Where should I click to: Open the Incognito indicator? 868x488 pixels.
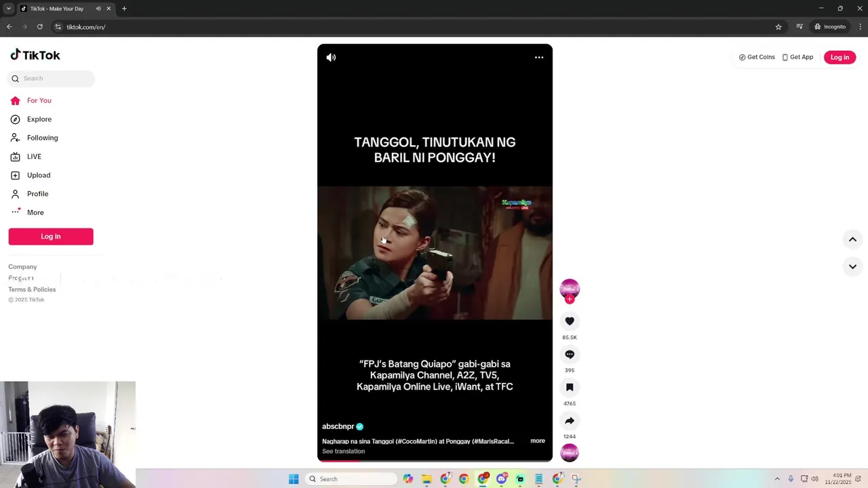click(x=830, y=27)
